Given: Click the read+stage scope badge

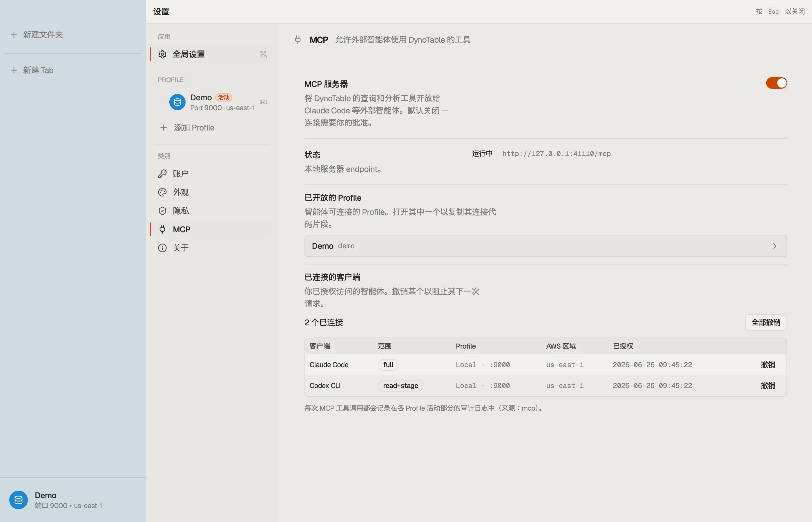Looking at the screenshot, I should tap(400, 386).
